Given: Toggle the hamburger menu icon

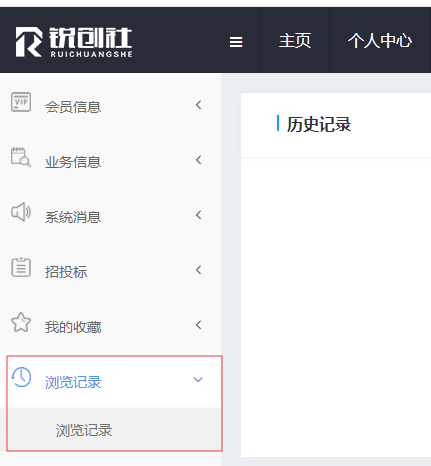Looking at the screenshot, I should pos(236,42).
